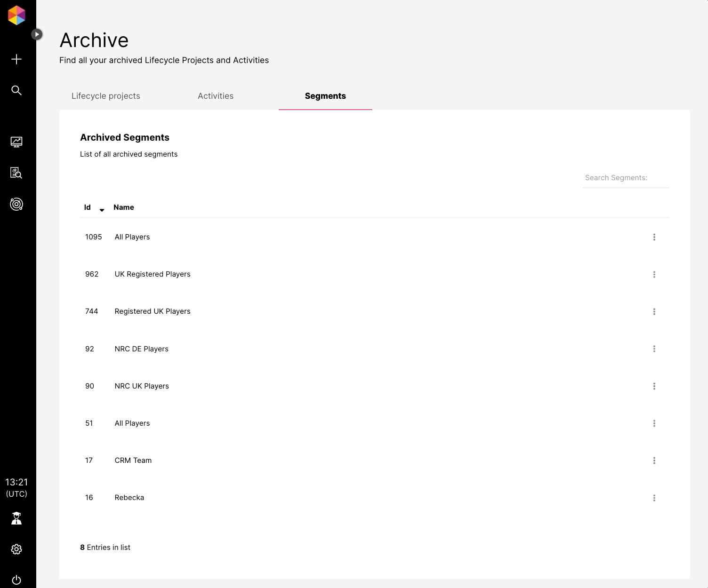
Task: Click the id value 744
Action: [92, 311]
